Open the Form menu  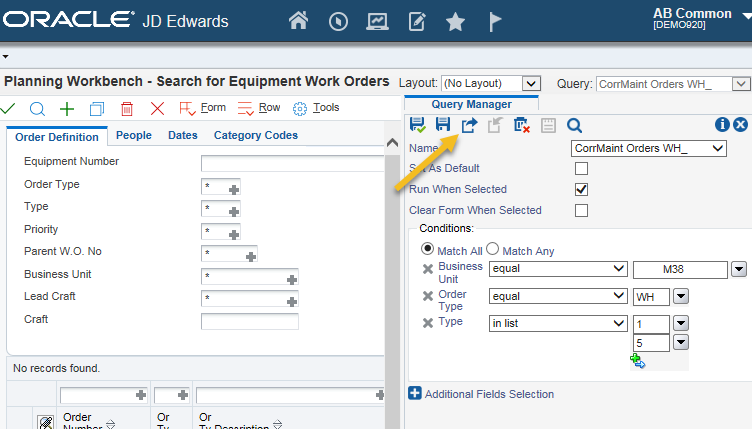coord(213,107)
